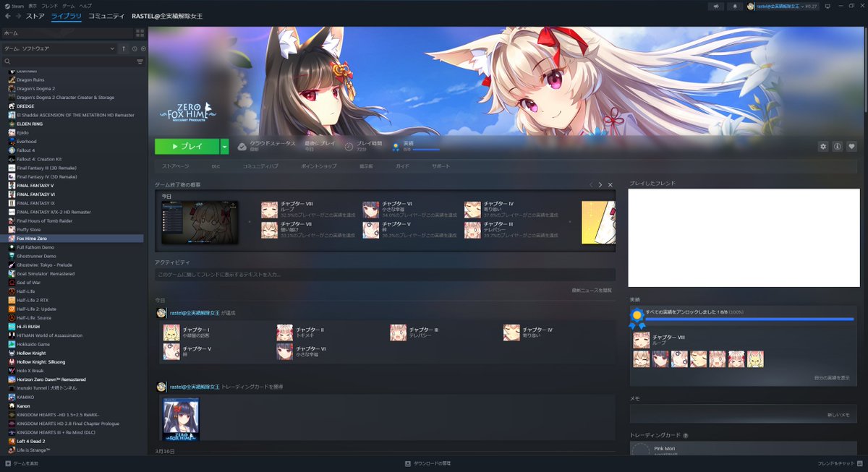Open the 掲示板 link
The width and height of the screenshot is (868, 472).
[366, 166]
